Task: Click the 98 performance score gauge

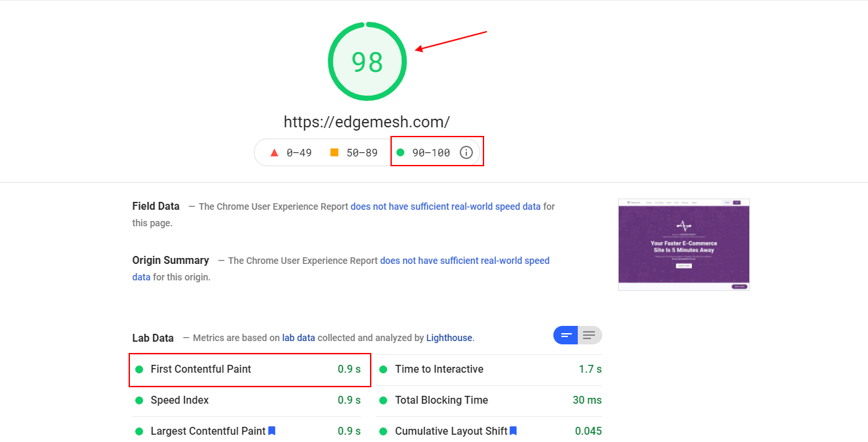Action: coord(367,61)
